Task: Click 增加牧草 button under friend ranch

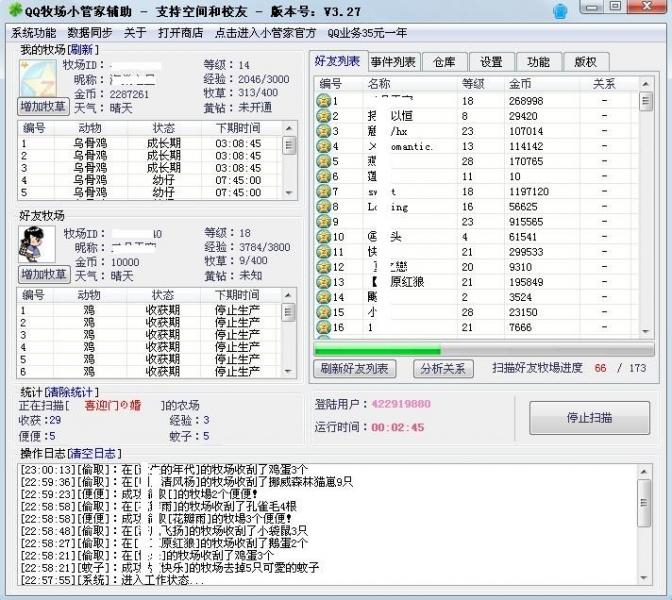Action: (44, 274)
